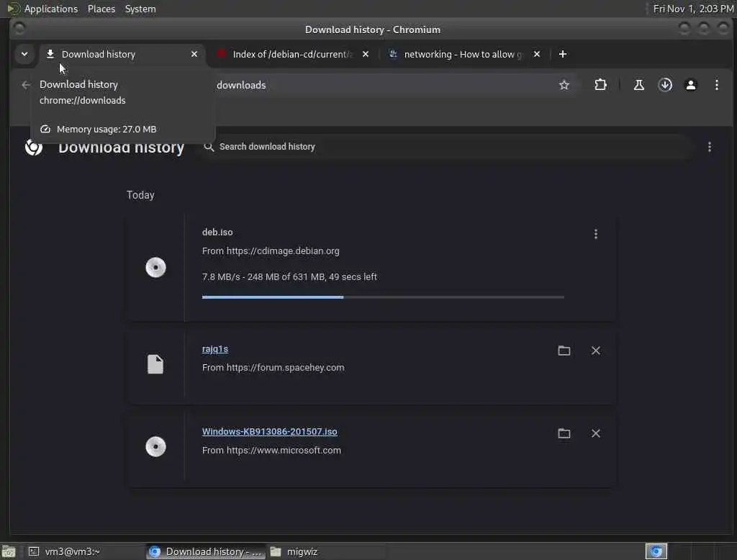Click the rajq1s document file icon

coord(155,364)
